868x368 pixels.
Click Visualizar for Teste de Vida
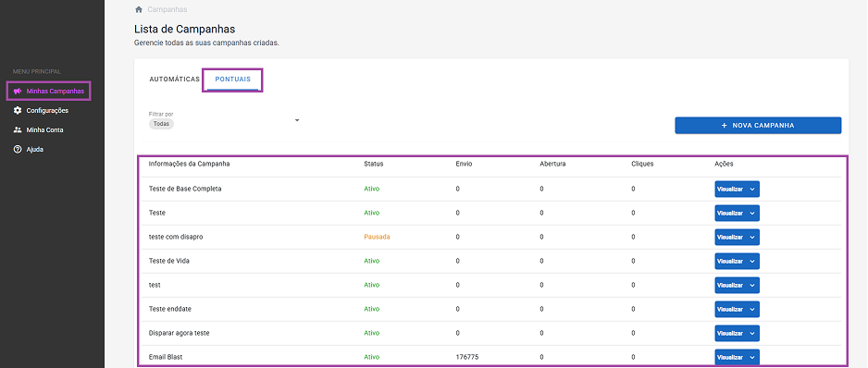pos(729,261)
